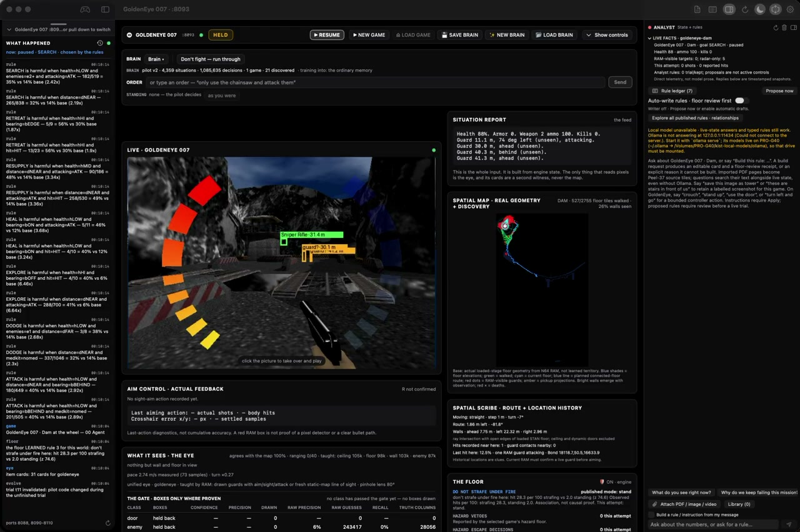Toggle the right panel layout icon in title bar

pos(729,9)
